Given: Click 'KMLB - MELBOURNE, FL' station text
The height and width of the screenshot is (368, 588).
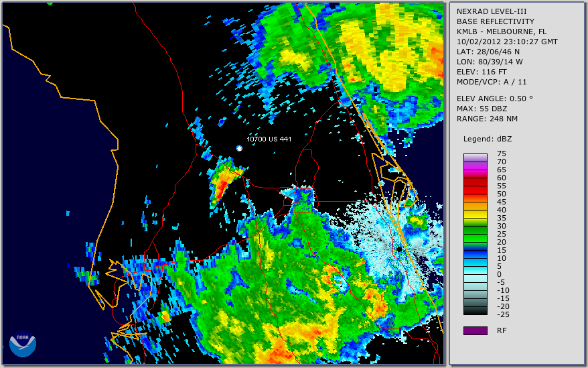Looking at the screenshot, I should pyautogui.click(x=502, y=32).
